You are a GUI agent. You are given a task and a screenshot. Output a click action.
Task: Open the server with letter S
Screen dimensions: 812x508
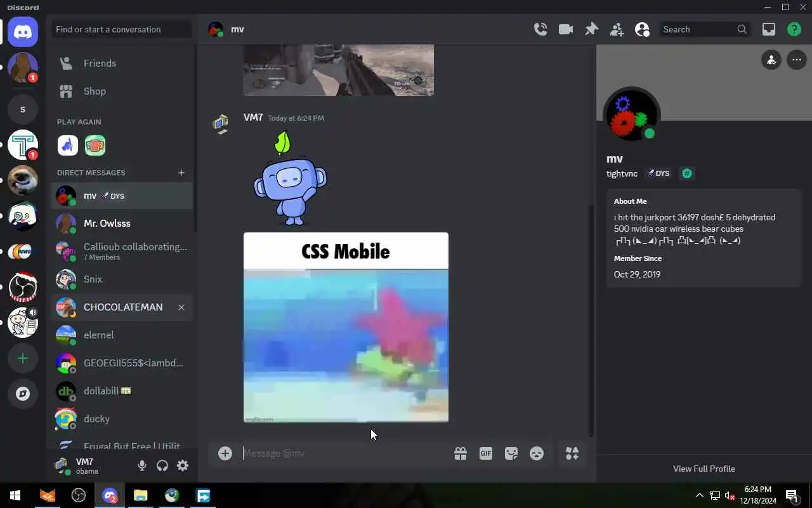click(x=23, y=109)
